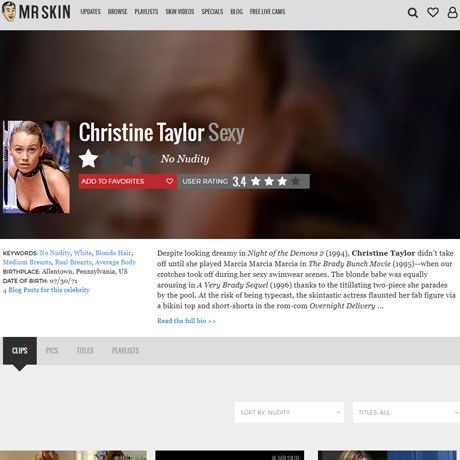
Task: Switch to the Pics tab
Action: click(x=52, y=351)
